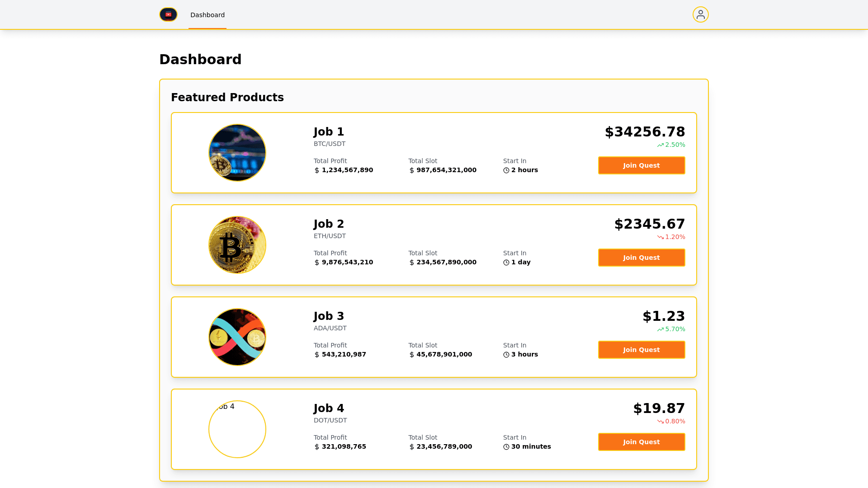Click the Job 1 clock icon
The height and width of the screenshot is (488, 868).
point(506,170)
